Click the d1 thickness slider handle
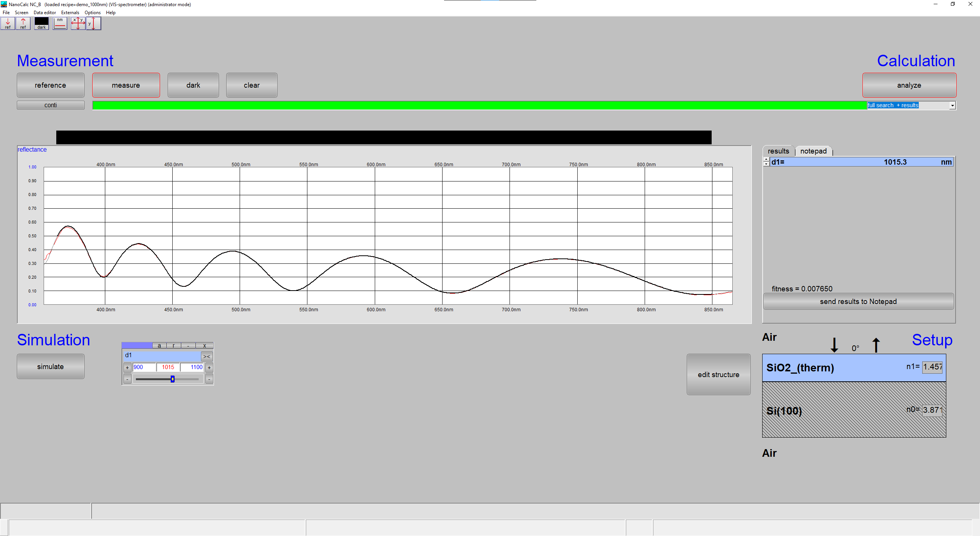The height and width of the screenshot is (536, 980). pos(173,379)
